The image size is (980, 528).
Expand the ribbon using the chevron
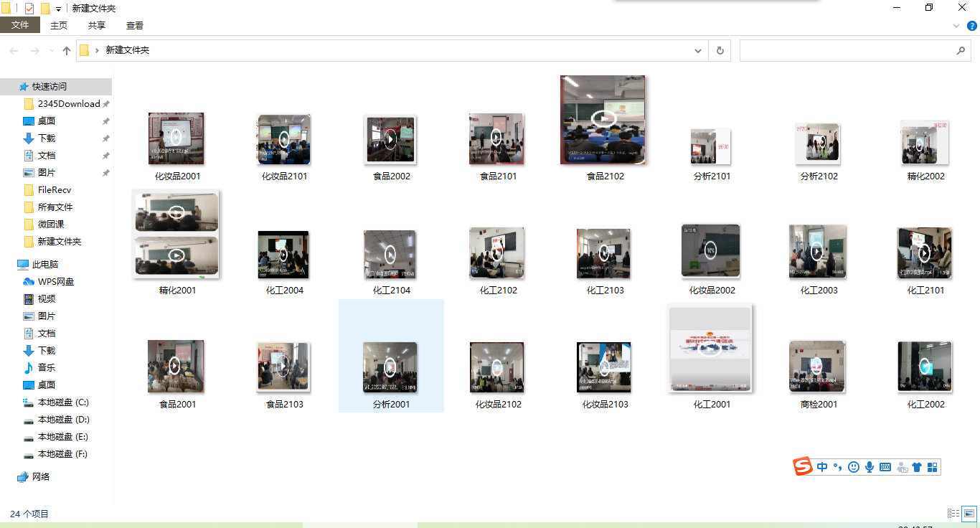[x=956, y=26]
